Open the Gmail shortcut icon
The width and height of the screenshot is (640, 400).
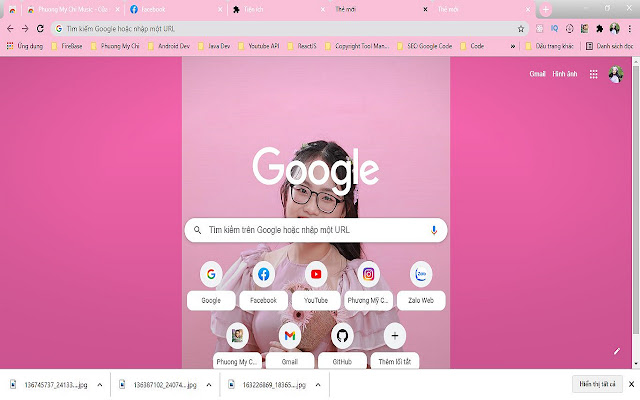(289, 336)
